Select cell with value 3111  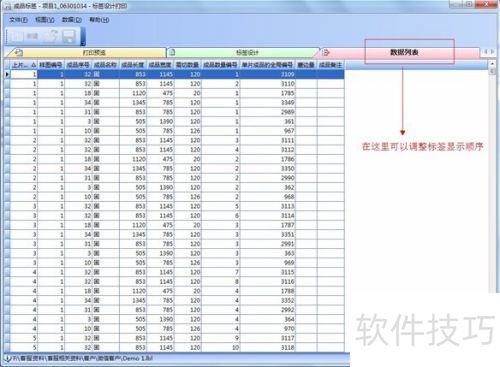coord(268,140)
